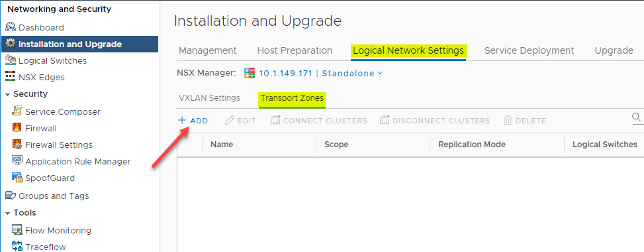The height and width of the screenshot is (252, 644).
Task: Open the search magnifier in toolbar
Action: (x=636, y=118)
